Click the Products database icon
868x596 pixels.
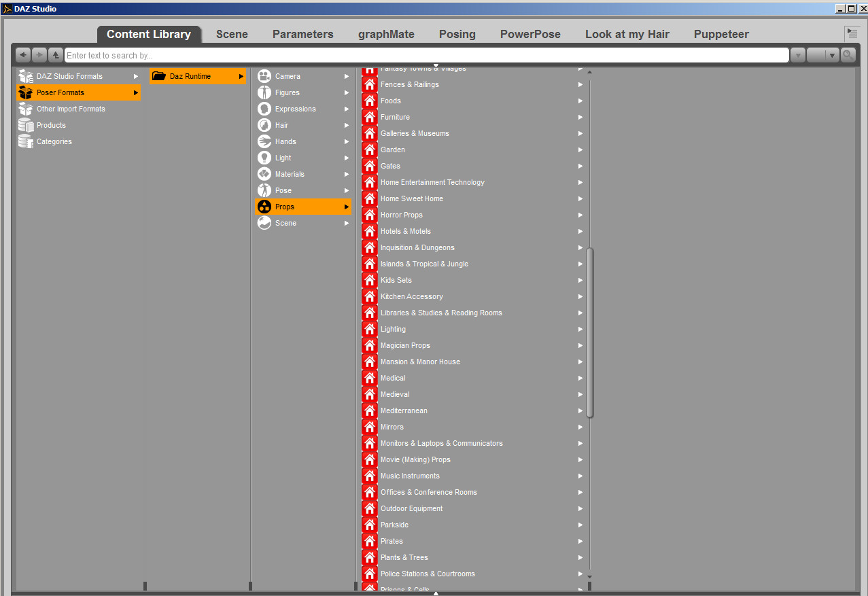(26, 125)
